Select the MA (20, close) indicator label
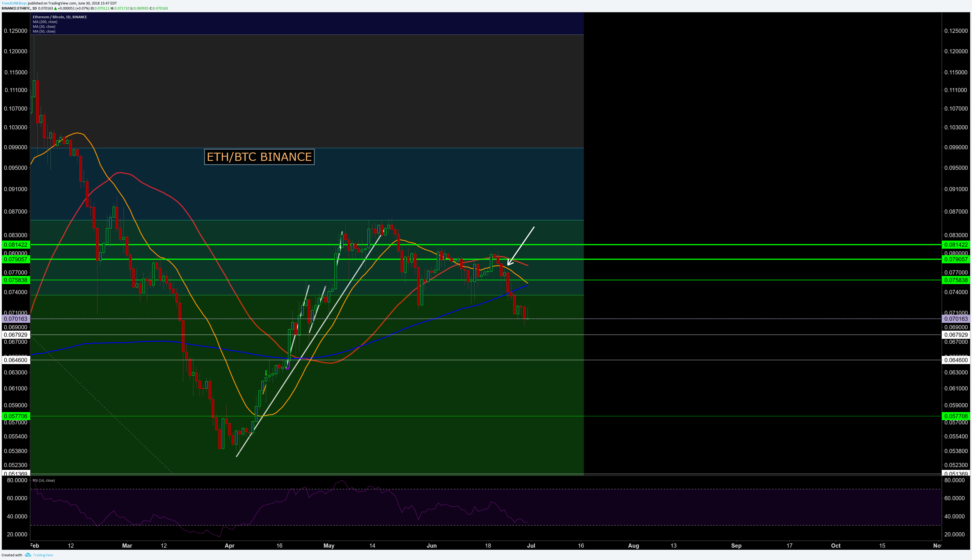This screenshot has height=560, width=972. click(44, 27)
